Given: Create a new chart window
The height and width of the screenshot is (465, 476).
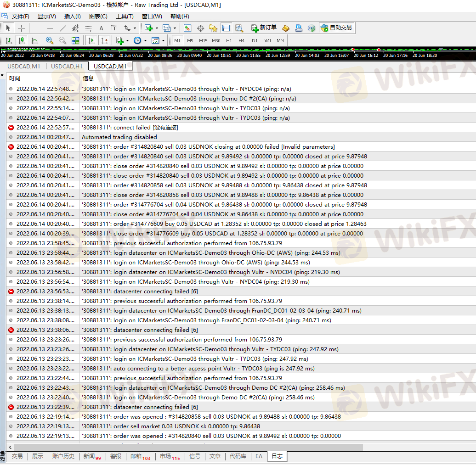Looking at the screenshot, I should 149,28.
